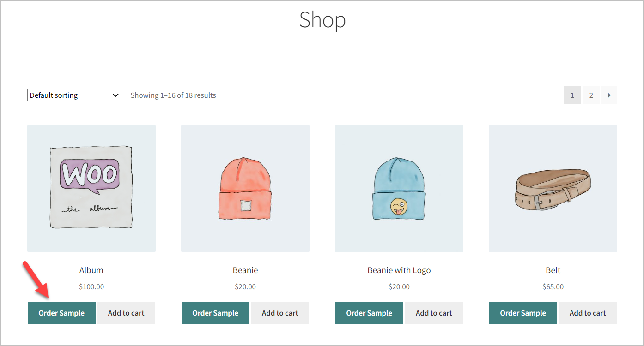644x346 pixels.
Task: Open the Album product page
Action: [x=91, y=270]
